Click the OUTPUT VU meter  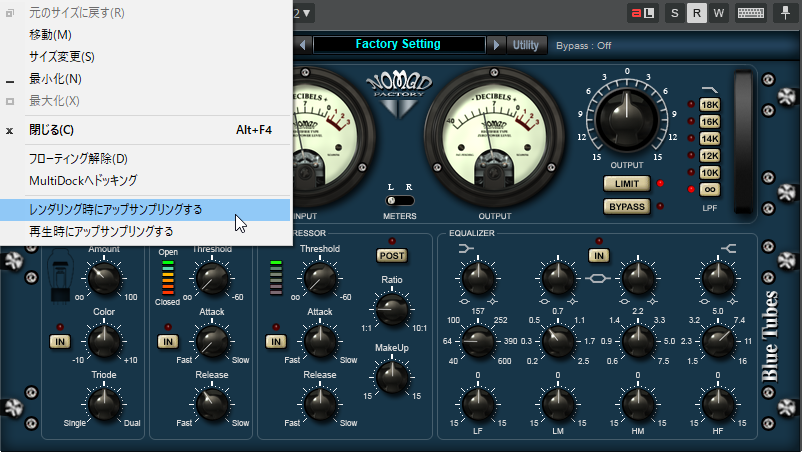pyautogui.click(x=494, y=138)
